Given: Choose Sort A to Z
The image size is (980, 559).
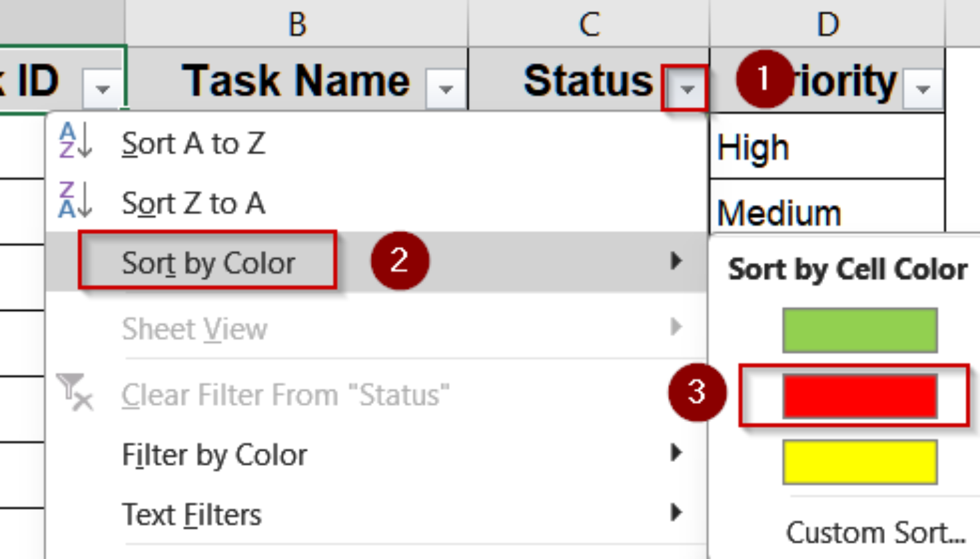Looking at the screenshot, I should coord(193,144).
